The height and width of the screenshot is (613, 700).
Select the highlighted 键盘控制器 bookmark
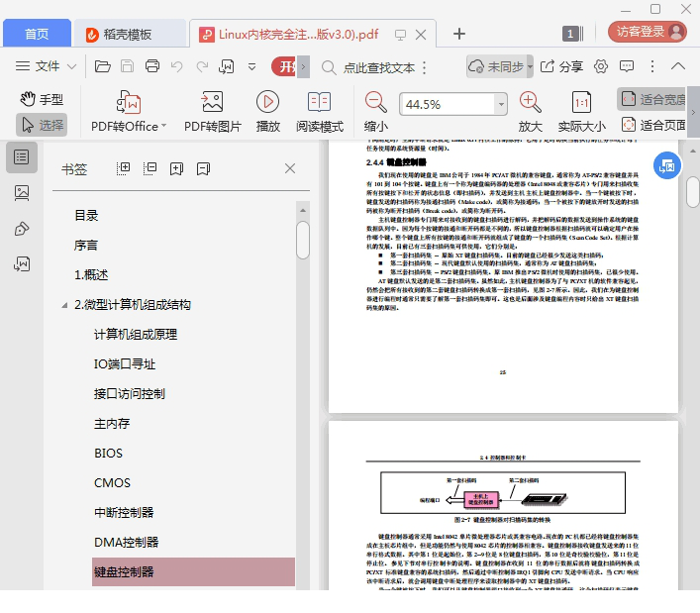pyautogui.click(x=193, y=572)
